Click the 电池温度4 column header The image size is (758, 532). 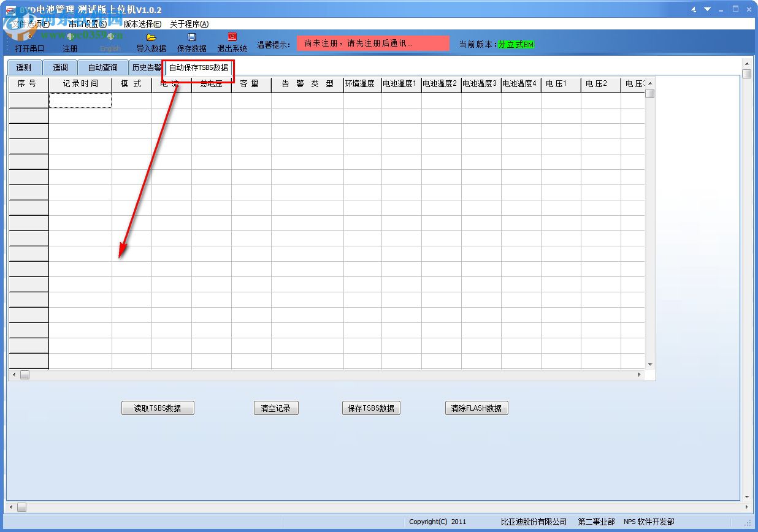point(521,84)
